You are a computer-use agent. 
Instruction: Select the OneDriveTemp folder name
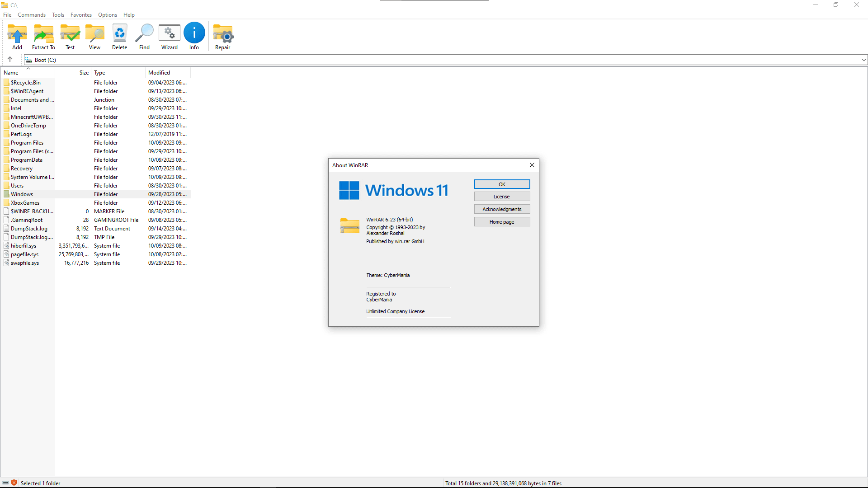pyautogui.click(x=28, y=125)
